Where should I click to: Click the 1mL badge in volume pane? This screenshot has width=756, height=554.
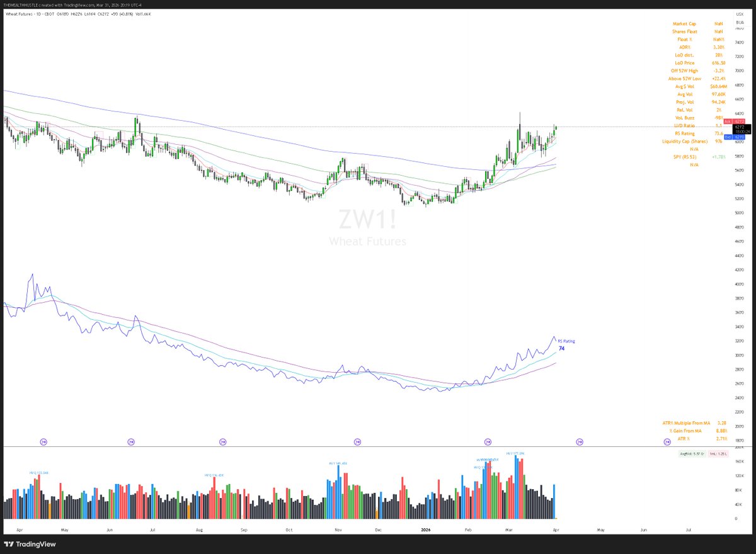pos(718,453)
